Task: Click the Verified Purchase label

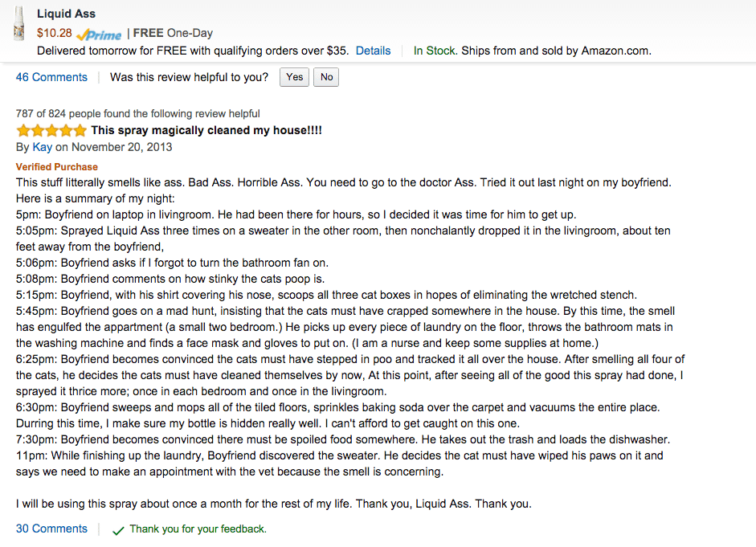Action: [57, 167]
